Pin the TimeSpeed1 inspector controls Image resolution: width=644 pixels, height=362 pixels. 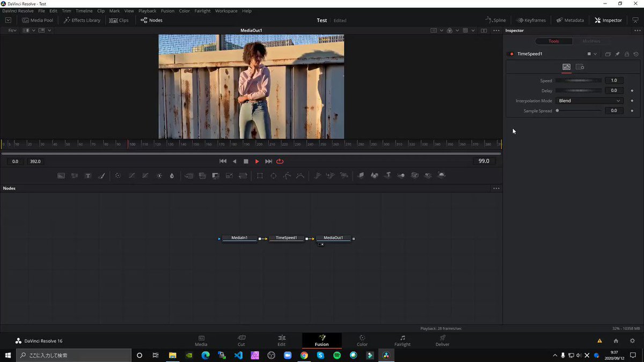click(x=617, y=54)
